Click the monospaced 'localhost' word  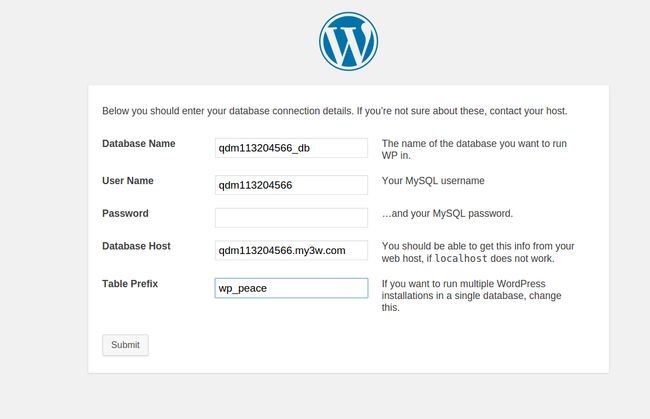(461, 259)
